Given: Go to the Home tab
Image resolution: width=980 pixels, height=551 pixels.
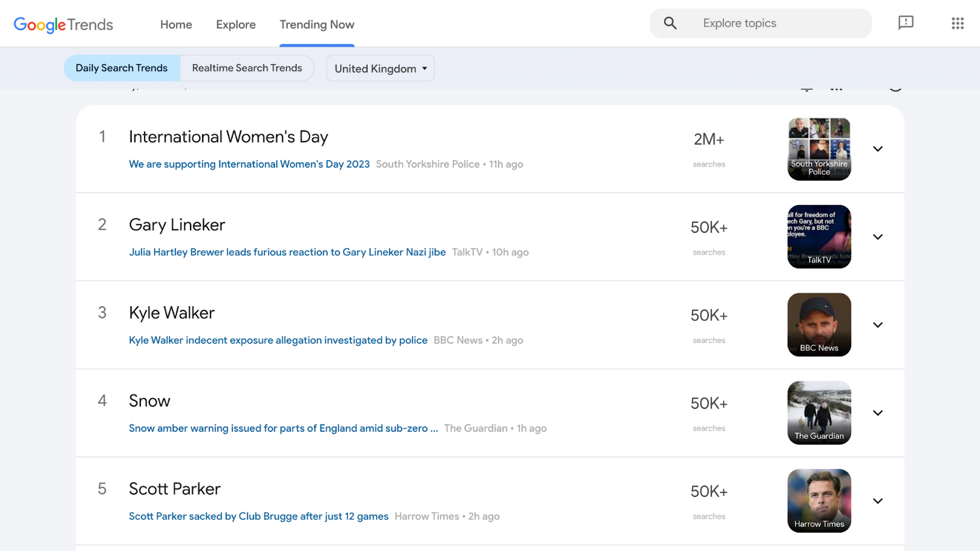Looking at the screenshot, I should point(176,24).
